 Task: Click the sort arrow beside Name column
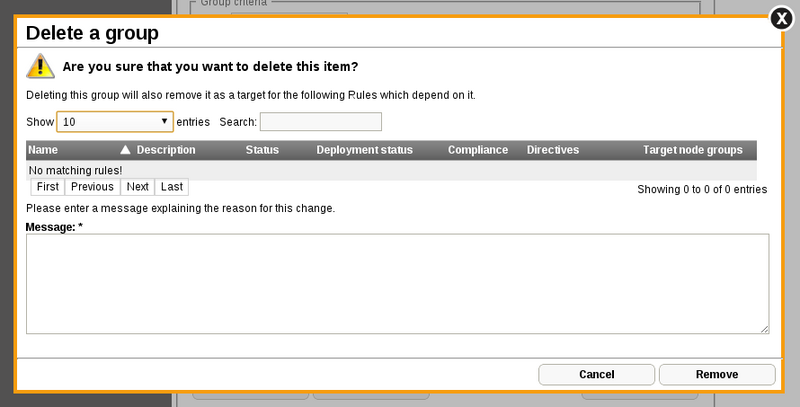tap(125, 150)
